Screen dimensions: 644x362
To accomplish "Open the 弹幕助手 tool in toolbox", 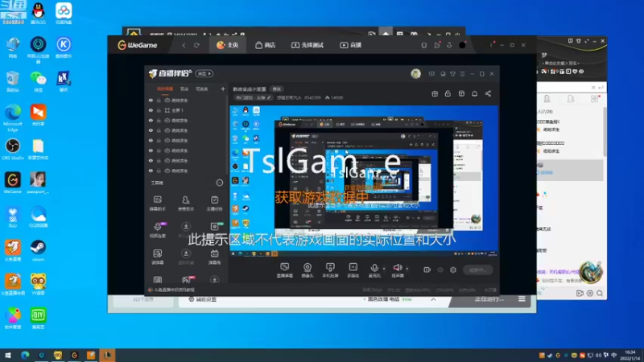I will (x=157, y=204).
